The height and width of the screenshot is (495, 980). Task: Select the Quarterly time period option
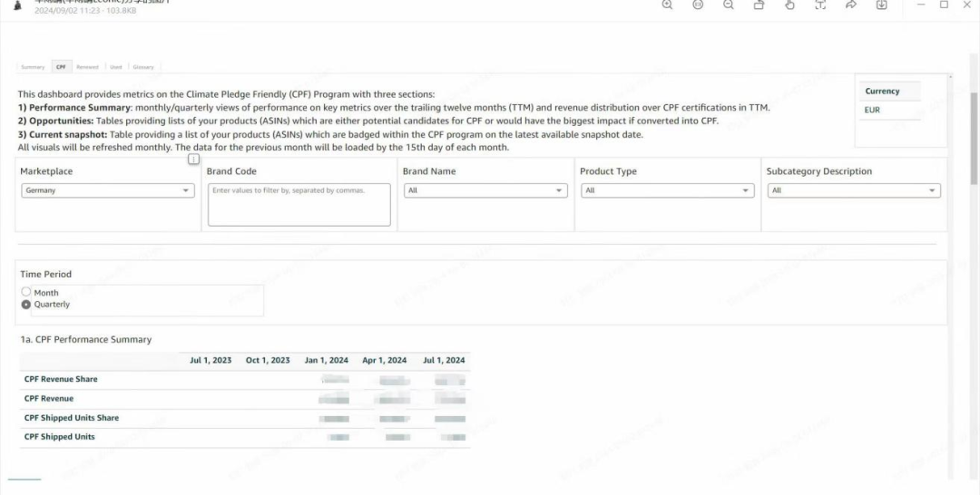(26, 305)
